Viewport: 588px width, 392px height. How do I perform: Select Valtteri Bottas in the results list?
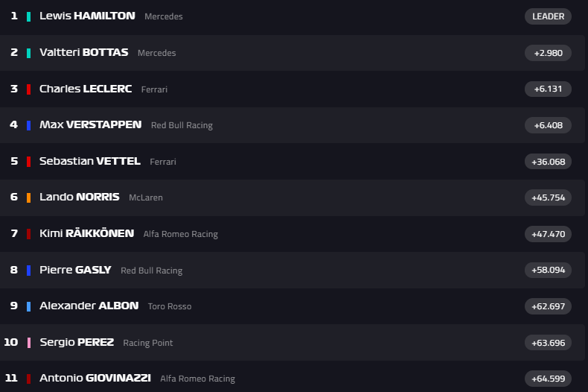coord(83,52)
